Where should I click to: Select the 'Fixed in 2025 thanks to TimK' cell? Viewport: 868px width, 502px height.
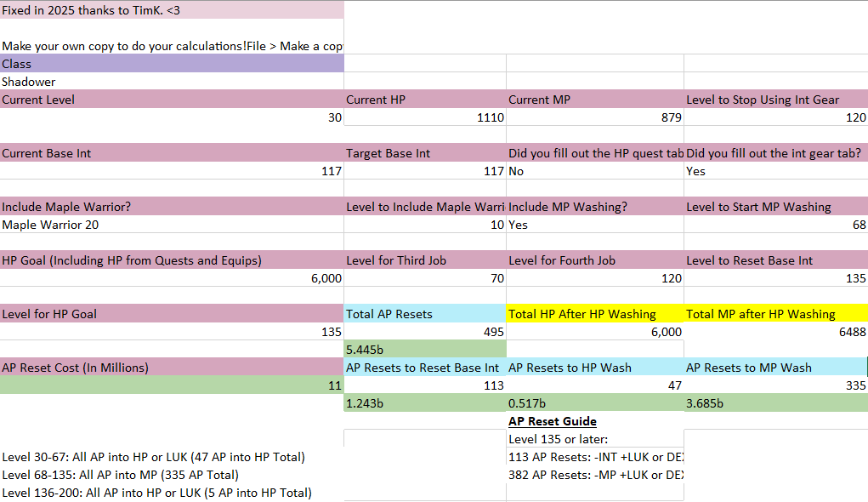click(172, 10)
